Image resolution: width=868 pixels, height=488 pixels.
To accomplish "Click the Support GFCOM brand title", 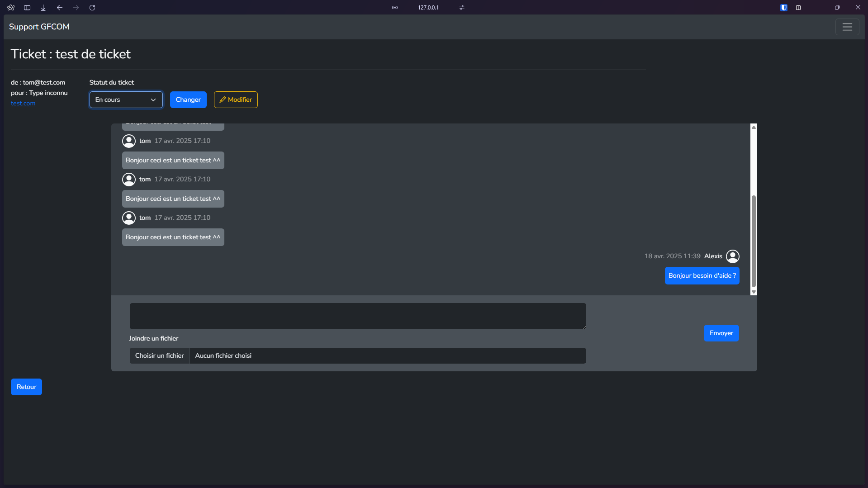I will [39, 27].
